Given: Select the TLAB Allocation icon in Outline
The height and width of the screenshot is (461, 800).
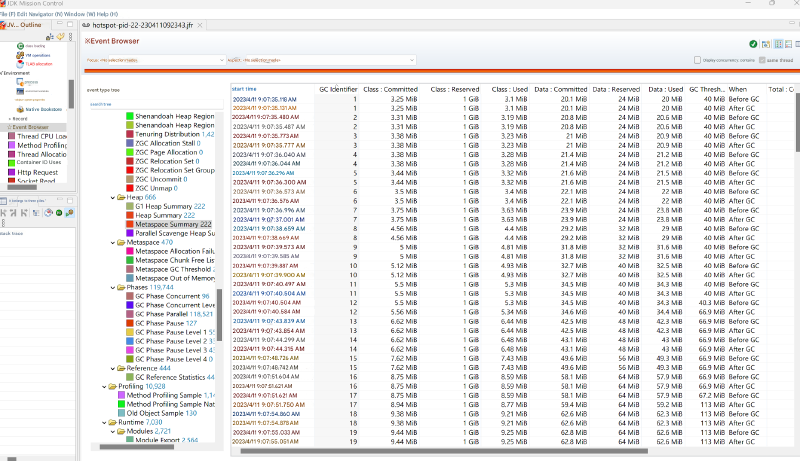Looking at the screenshot, I should pos(18,63).
